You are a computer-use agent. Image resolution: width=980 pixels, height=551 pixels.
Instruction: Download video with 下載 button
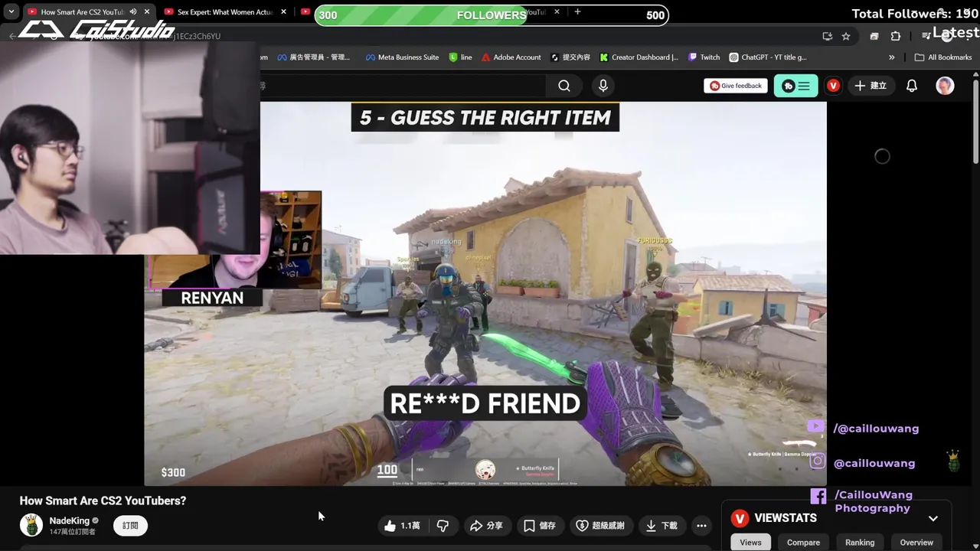tap(661, 526)
